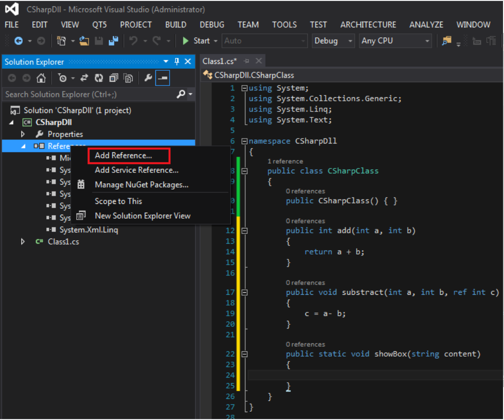Click the Save All toolbar icon
504x420 pixels.
coord(113,41)
